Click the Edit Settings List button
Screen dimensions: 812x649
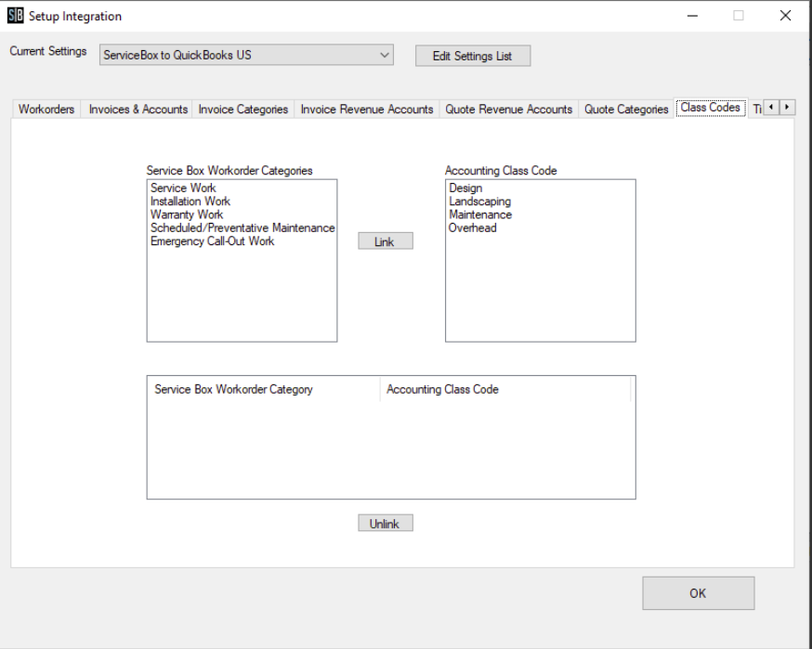tap(473, 56)
